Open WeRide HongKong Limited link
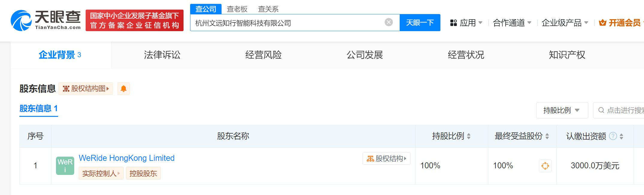Viewport: 644px width, 195px height. click(126, 158)
